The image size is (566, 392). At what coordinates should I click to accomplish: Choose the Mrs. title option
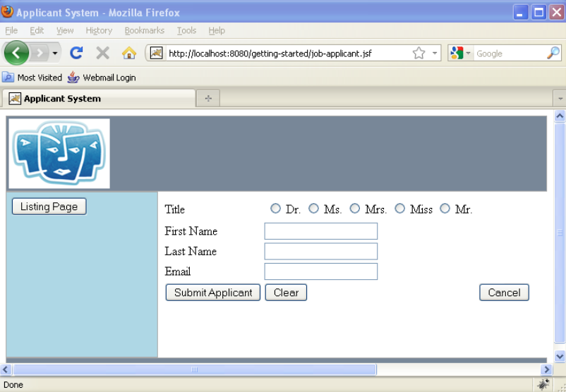(x=355, y=209)
